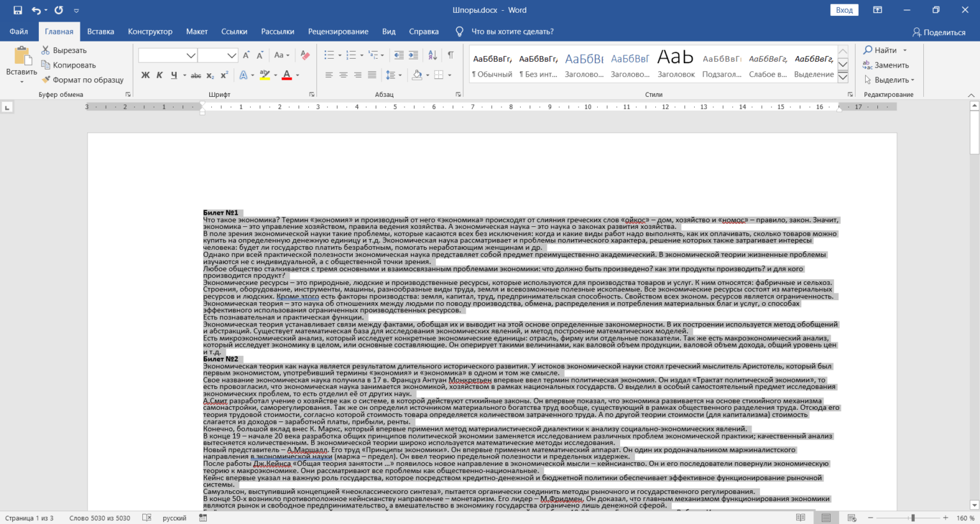The image size is (980, 524).
Task: Zoom out with the minus button
Action: pyautogui.click(x=870, y=518)
